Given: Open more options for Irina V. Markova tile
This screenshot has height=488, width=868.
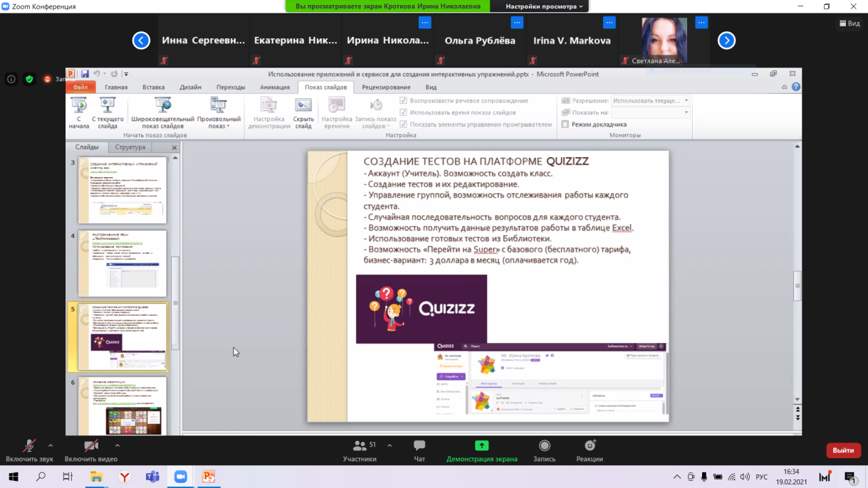Looking at the screenshot, I should [609, 23].
